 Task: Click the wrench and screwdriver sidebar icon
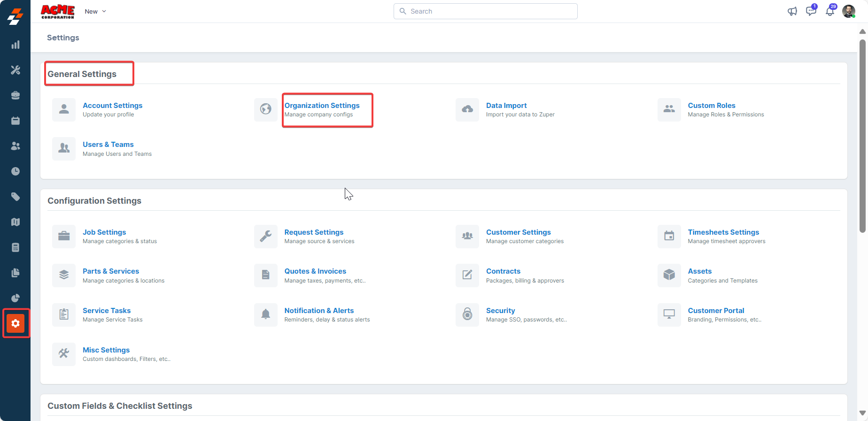[15, 70]
